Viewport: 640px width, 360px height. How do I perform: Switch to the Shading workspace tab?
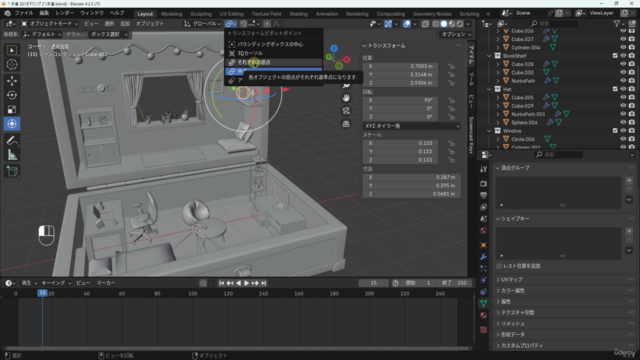[x=298, y=14]
